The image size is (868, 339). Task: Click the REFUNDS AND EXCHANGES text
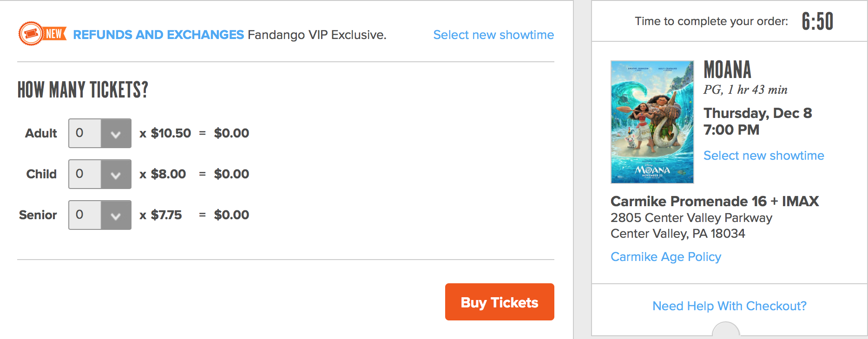click(x=158, y=35)
